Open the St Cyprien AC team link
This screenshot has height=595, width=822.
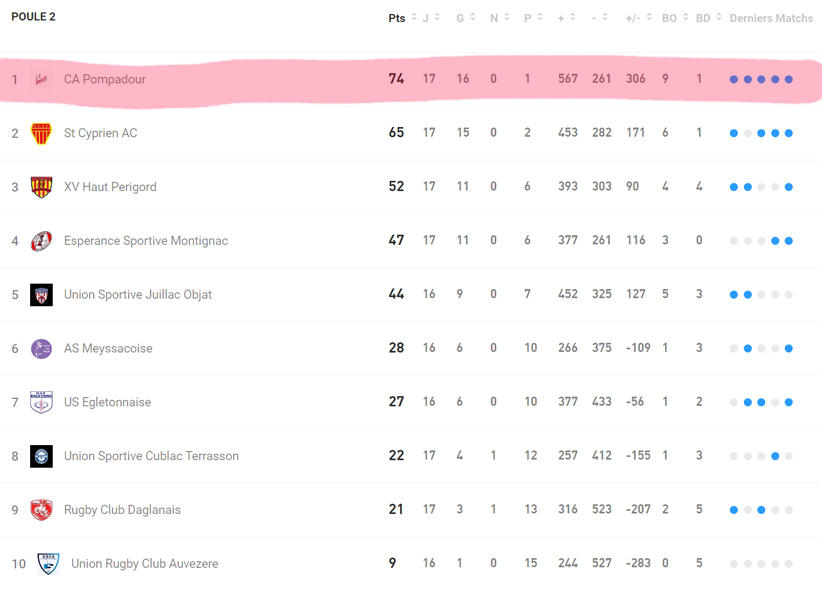click(100, 133)
